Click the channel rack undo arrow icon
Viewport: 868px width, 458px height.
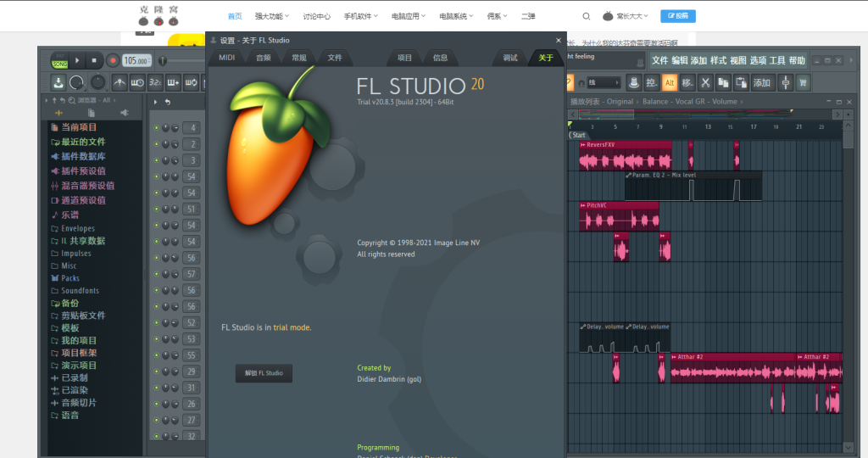click(x=168, y=102)
